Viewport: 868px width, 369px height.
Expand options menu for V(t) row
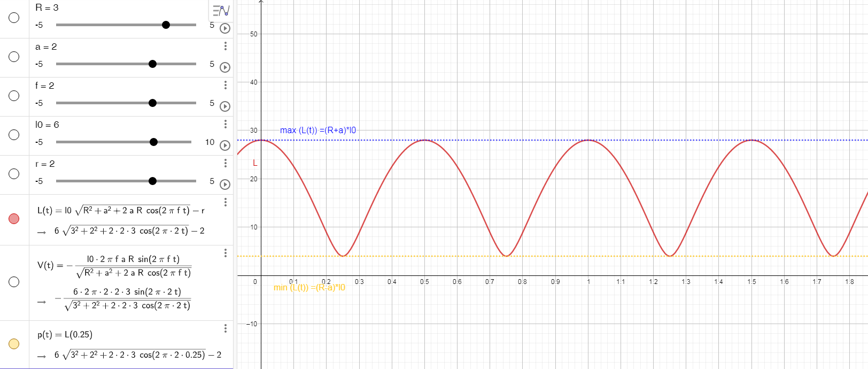225,252
